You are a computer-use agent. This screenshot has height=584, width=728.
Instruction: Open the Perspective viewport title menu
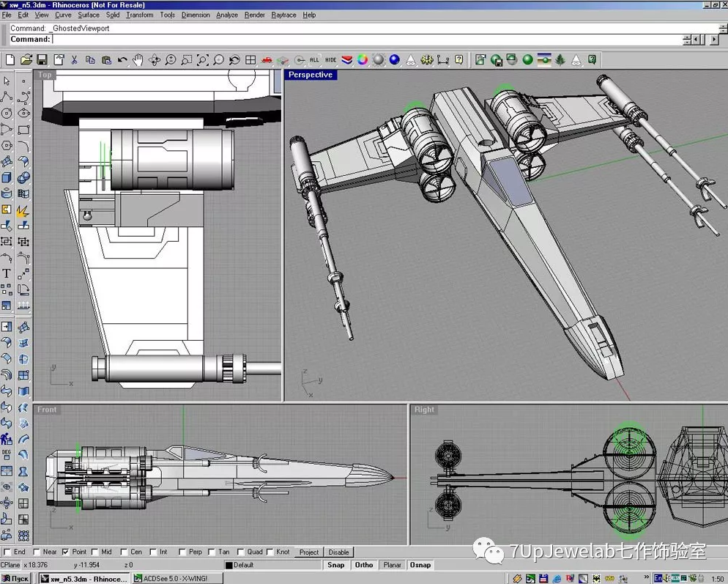point(310,75)
